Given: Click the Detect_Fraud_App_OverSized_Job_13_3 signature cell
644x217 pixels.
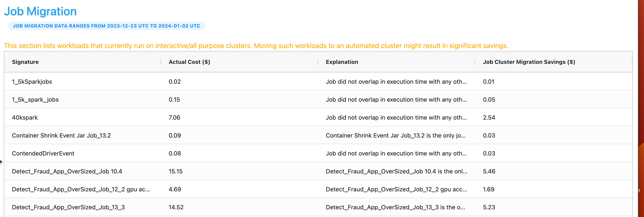Looking at the screenshot, I should pyautogui.click(x=68, y=208).
